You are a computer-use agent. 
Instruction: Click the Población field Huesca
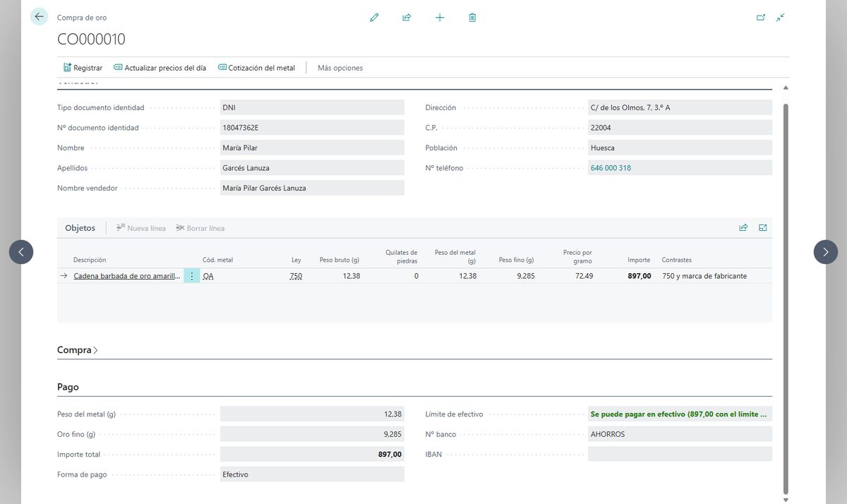(x=680, y=148)
